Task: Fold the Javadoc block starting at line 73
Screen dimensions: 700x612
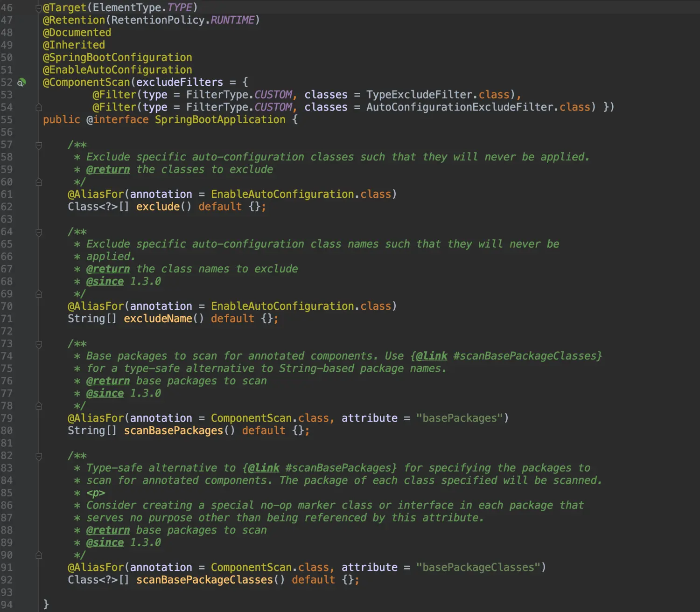Action: tap(39, 344)
